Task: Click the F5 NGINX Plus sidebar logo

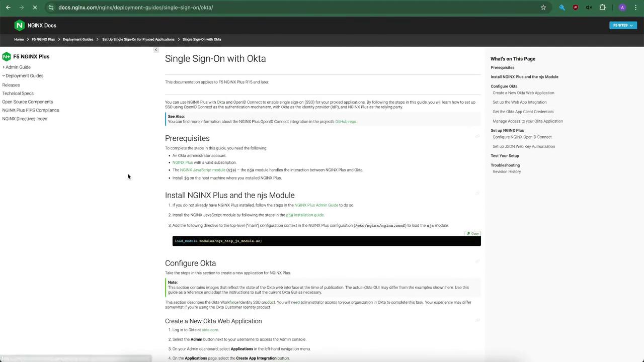Action: pos(7,56)
